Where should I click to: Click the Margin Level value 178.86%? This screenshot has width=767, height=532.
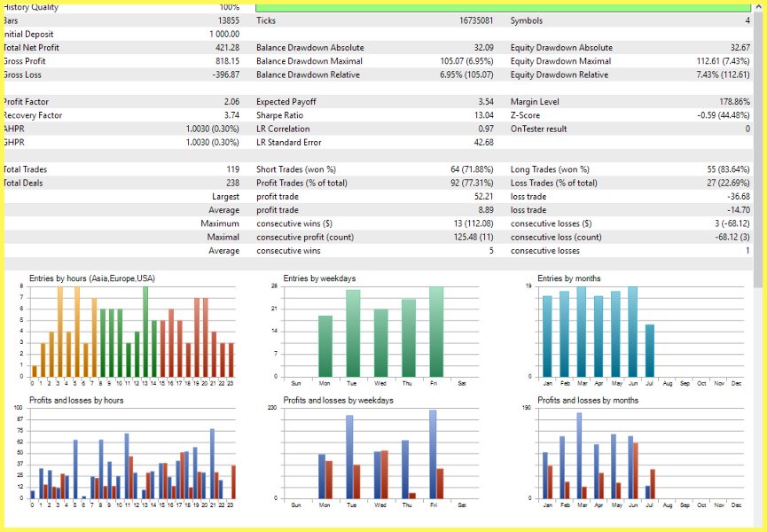pyautogui.click(x=735, y=102)
